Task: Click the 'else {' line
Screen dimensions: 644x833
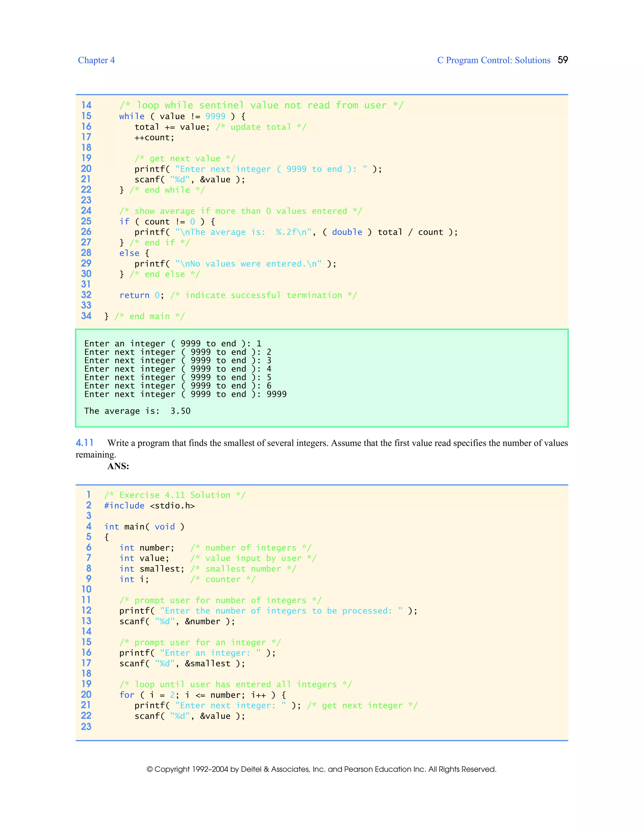Action: pos(134,253)
